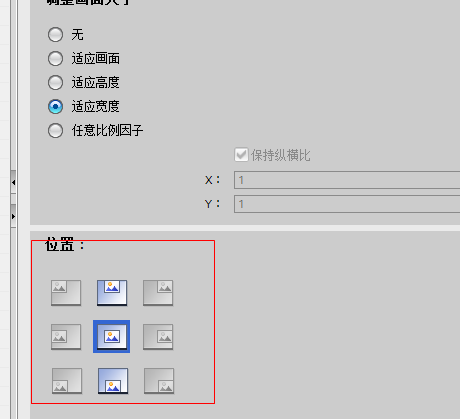
Task: Select the middle-left position icon
Action: pos(66,337)
